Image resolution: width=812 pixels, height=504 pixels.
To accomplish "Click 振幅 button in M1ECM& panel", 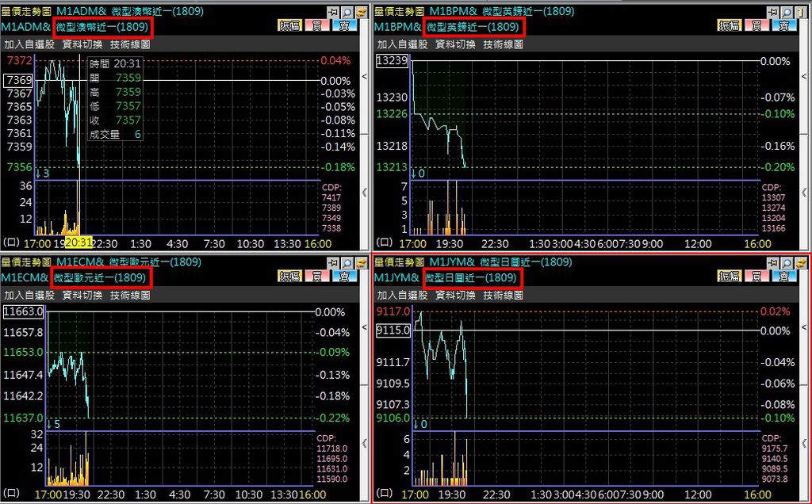I will coord(290,277).
